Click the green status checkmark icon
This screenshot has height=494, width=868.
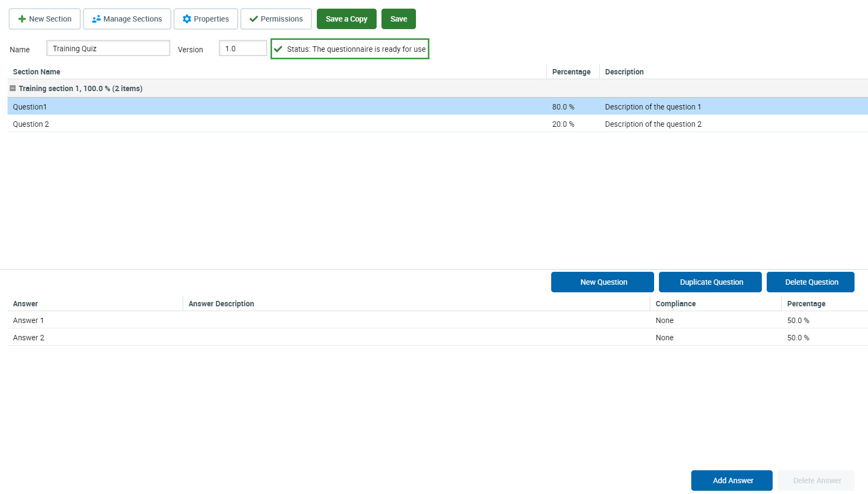click(x=279, y=49)
